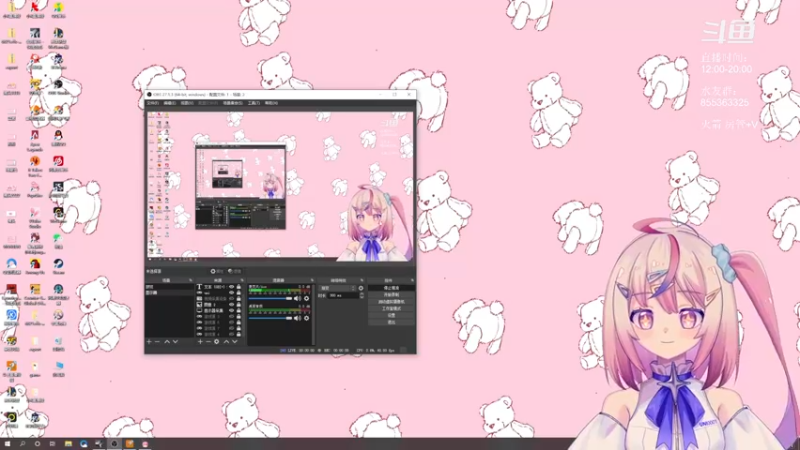Remove selected scene with minus icon

(157, 341)
